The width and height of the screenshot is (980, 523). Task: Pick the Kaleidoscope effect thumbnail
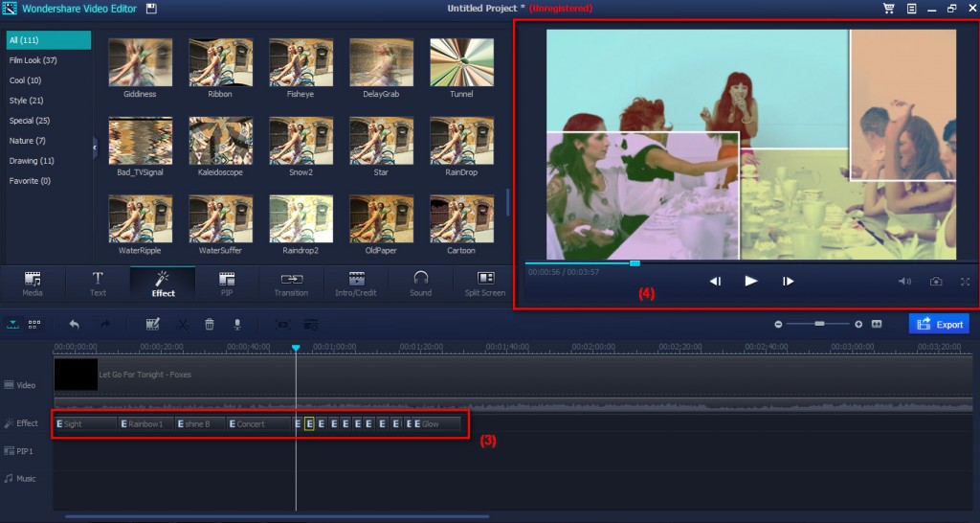click(221, 140)
